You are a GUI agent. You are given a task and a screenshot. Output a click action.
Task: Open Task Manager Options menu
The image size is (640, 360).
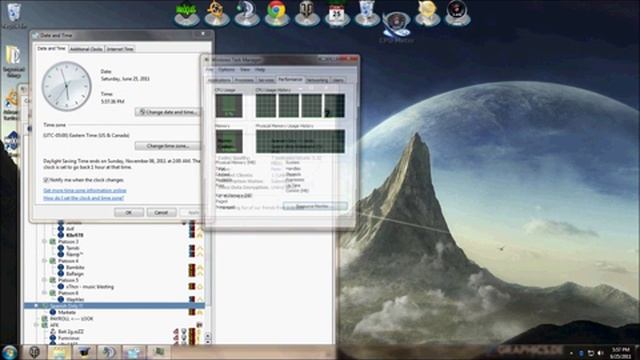click(227, 70)
